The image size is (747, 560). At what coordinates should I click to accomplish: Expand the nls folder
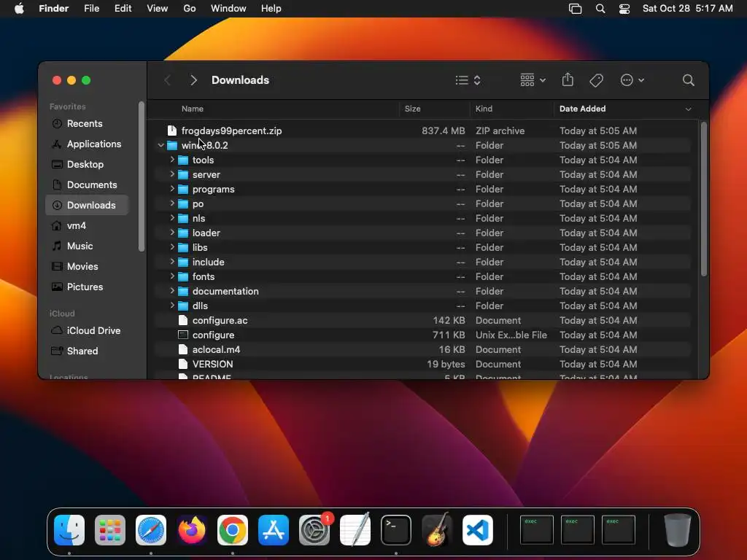[x=172, y=218]
